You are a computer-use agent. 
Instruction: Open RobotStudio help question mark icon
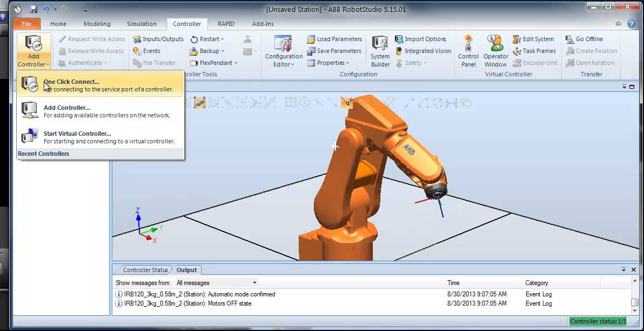[632, 24]
